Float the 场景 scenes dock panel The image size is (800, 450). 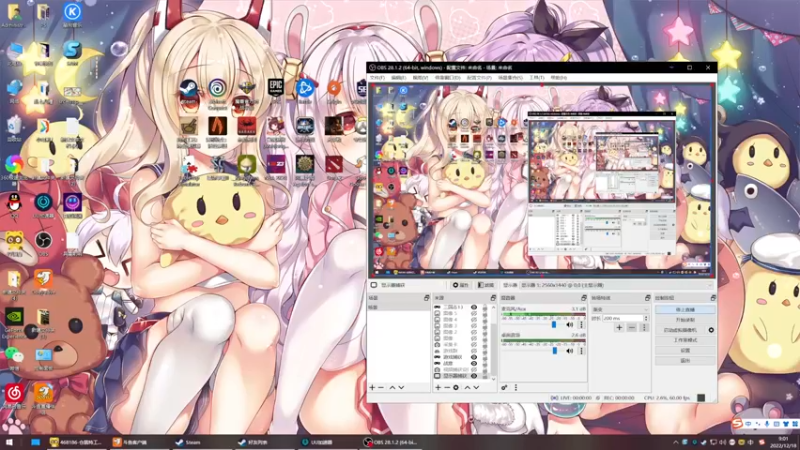tap(427, 298)
